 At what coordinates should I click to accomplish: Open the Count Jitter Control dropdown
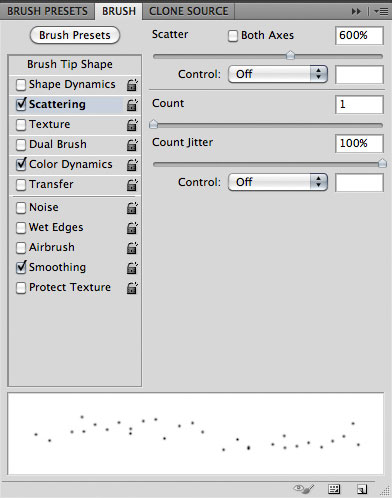click(278, 182)
